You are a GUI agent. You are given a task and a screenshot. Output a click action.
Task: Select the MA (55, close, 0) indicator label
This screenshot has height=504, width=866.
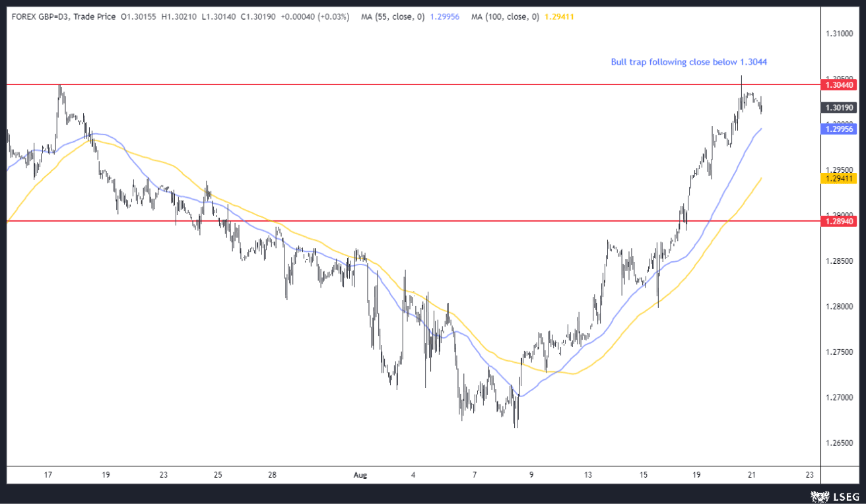tap(392, 16)
